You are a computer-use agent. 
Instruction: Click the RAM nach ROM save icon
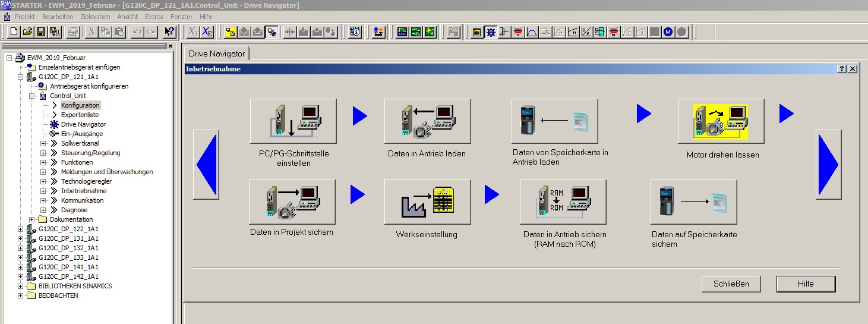(563, 202)
